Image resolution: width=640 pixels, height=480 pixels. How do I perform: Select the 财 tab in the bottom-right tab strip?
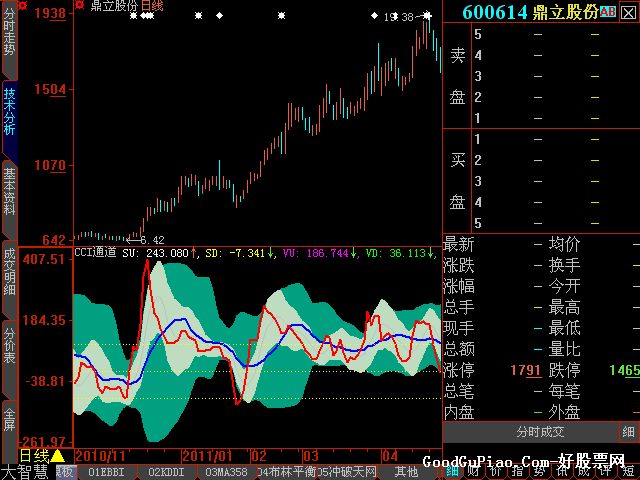(473, 472)
